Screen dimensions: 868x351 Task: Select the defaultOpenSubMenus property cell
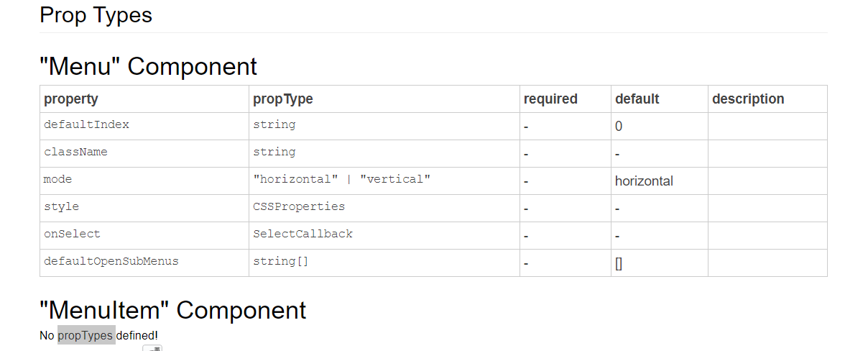pyautogui.click(x=144, y=263)
